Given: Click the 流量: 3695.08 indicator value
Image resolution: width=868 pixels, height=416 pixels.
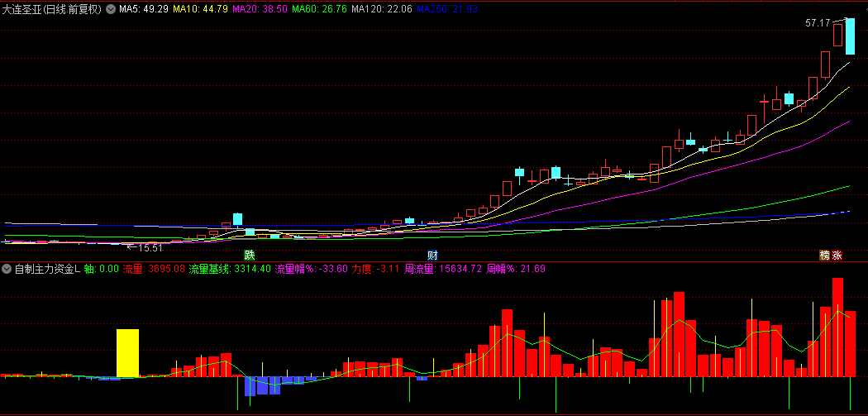Looking at the screenshot, I should pos(153,270).
